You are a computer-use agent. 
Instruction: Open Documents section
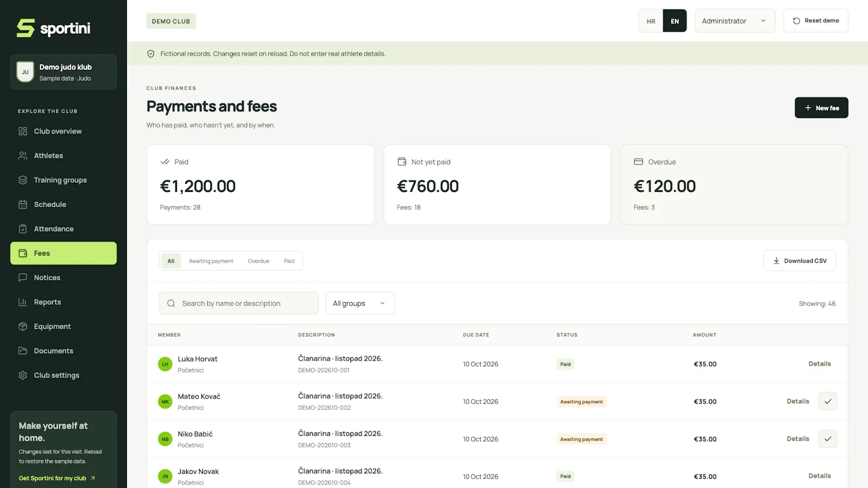click(63, 351)
